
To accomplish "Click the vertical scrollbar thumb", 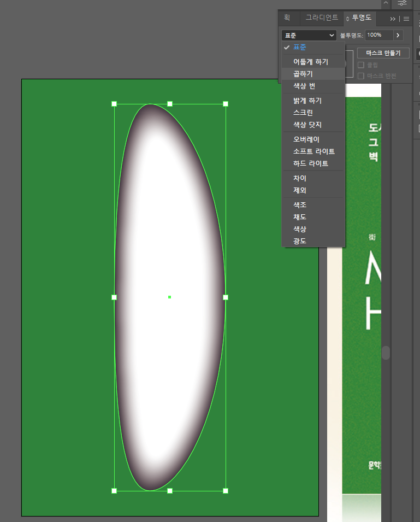I will [386, 353].
